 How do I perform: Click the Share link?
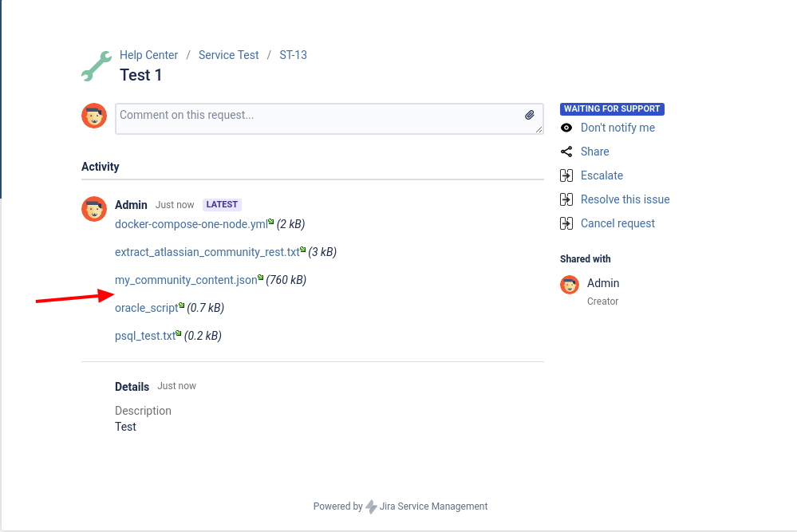pyautogui.click(x=594, y=152)
